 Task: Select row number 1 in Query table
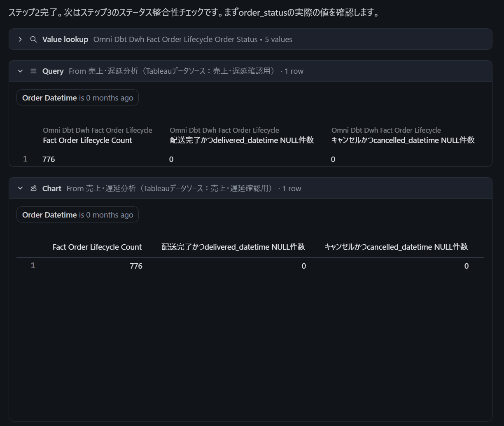click(x=25, y=159)
